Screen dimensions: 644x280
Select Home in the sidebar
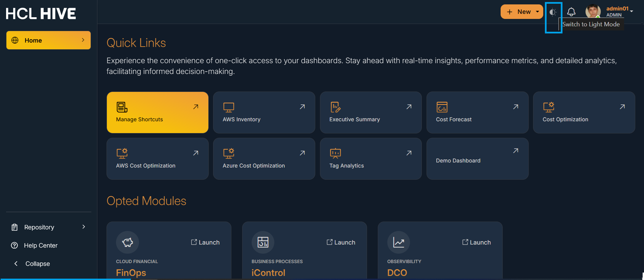coord(48,40)
